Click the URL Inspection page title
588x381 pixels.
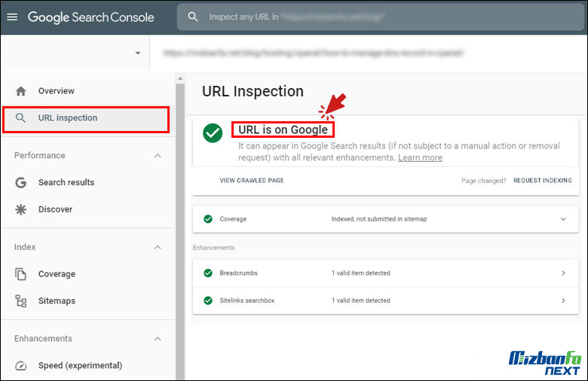coord(253,91)
